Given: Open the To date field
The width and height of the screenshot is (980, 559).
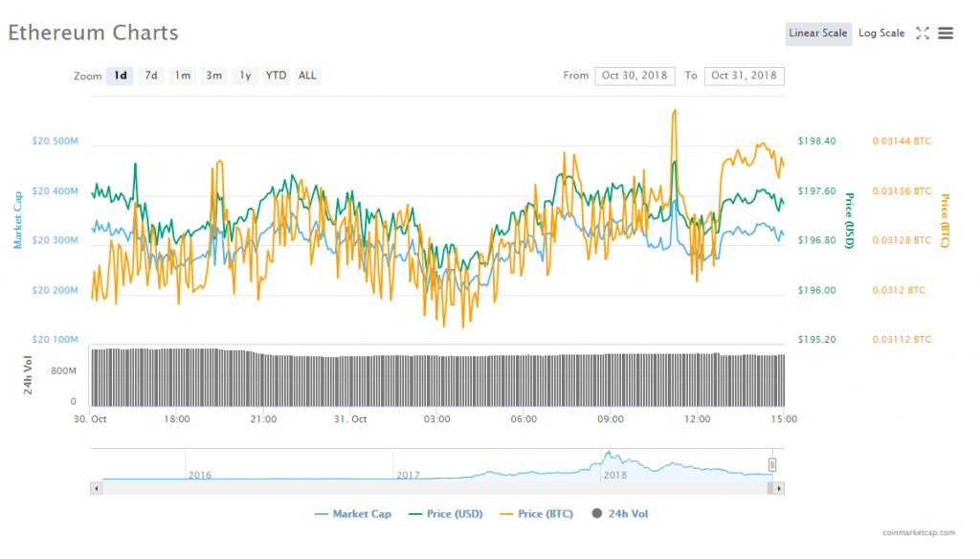Looking at the screenshot, I should pos(744,76).
